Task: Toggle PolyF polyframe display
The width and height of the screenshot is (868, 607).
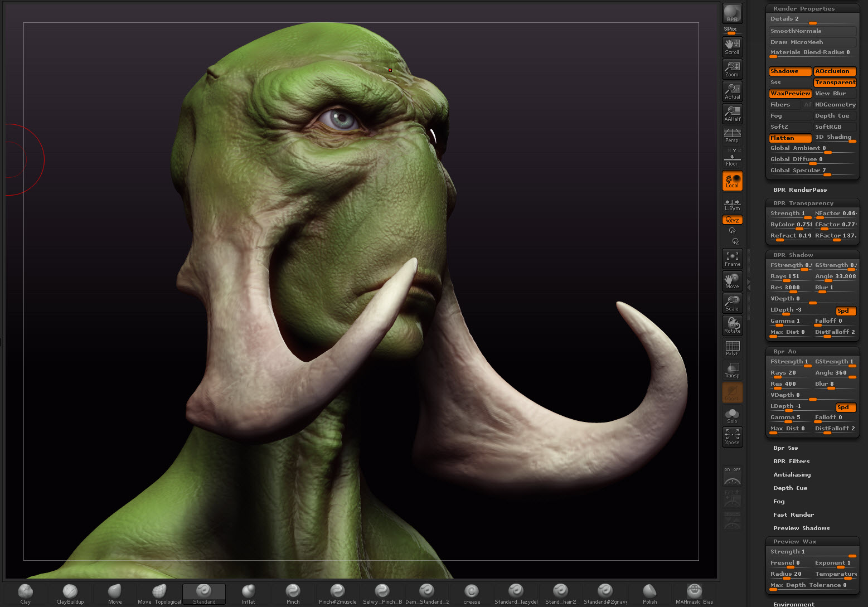Action: coord(732,348)
